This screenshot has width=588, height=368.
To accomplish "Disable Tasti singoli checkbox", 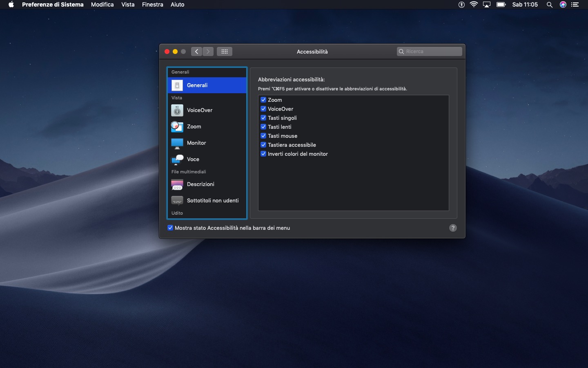I will coord(263,118).
